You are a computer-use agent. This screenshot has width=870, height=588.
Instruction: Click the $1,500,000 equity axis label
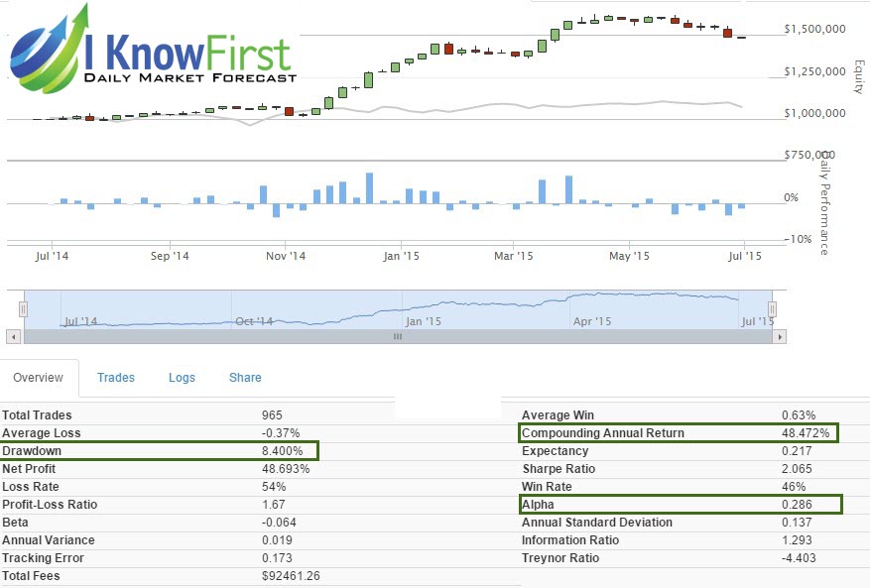[815, 29]
